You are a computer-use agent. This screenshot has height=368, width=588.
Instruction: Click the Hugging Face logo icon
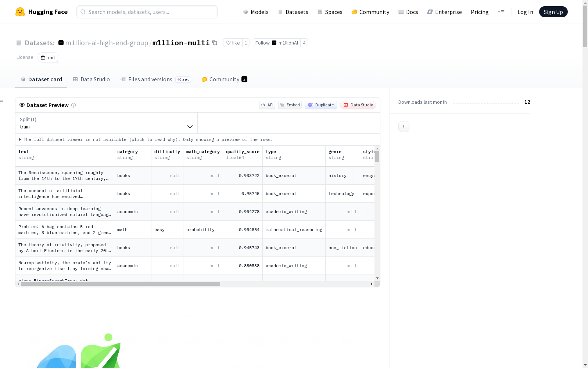pos(20,12)
